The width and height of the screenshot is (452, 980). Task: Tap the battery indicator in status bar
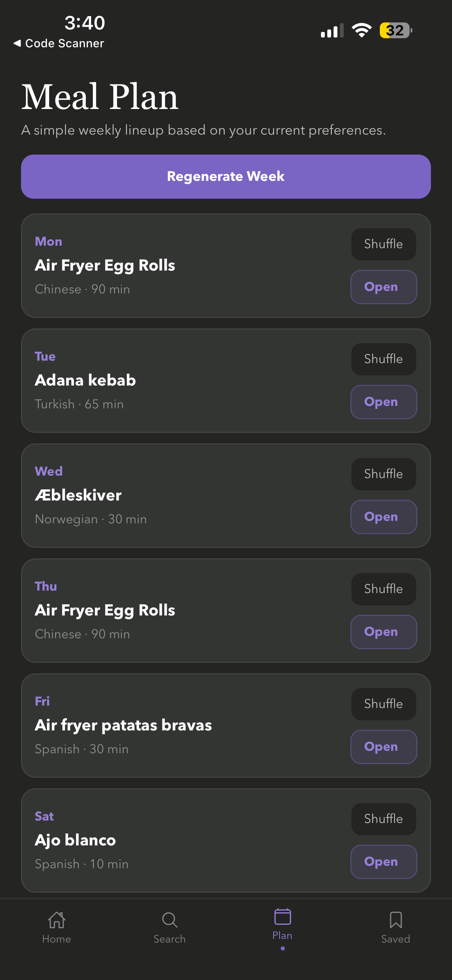(396, 30)
